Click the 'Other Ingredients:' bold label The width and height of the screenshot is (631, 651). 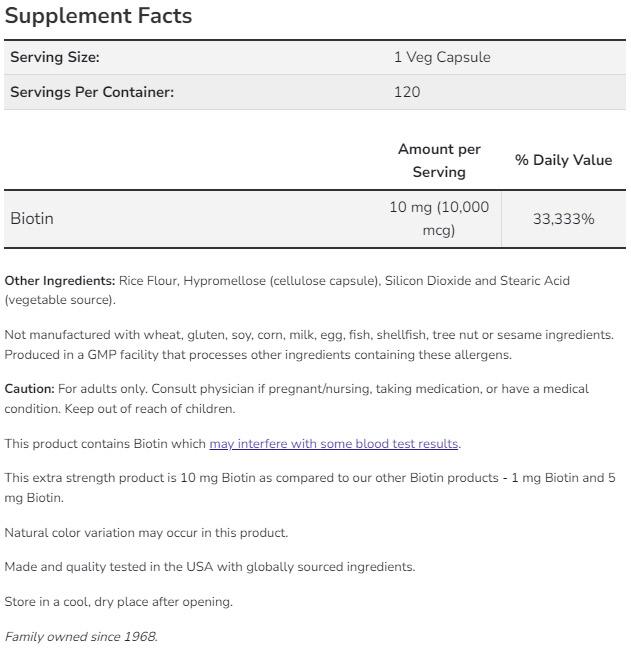60,281
